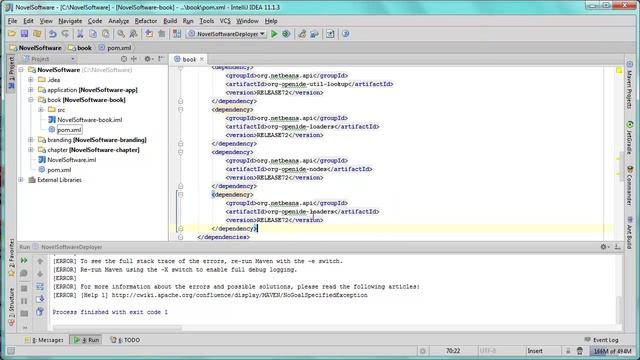
Task: Click the Open file toolbar icon
Action: coord(12,34)
